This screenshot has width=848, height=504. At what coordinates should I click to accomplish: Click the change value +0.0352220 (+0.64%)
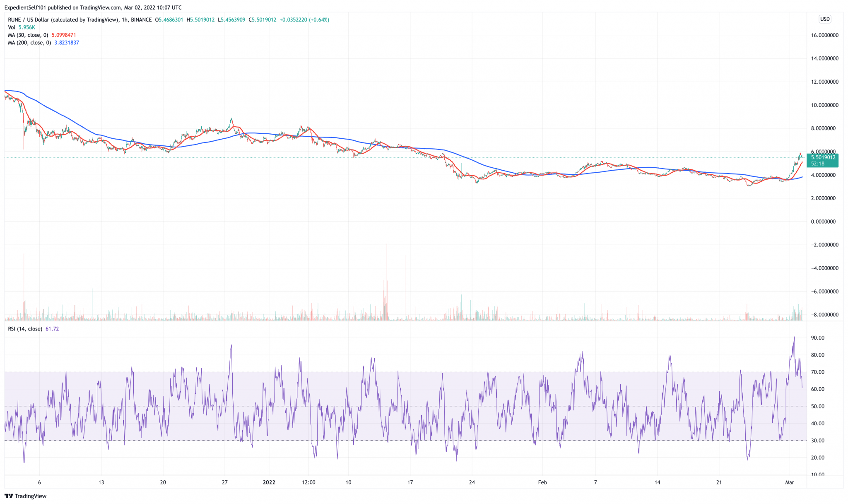click(x=304, y=20)
